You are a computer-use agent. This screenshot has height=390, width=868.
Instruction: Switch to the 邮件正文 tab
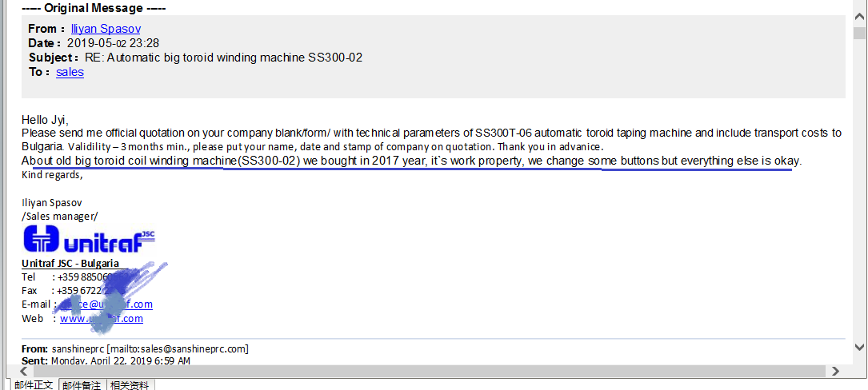(x=34, y=385)
